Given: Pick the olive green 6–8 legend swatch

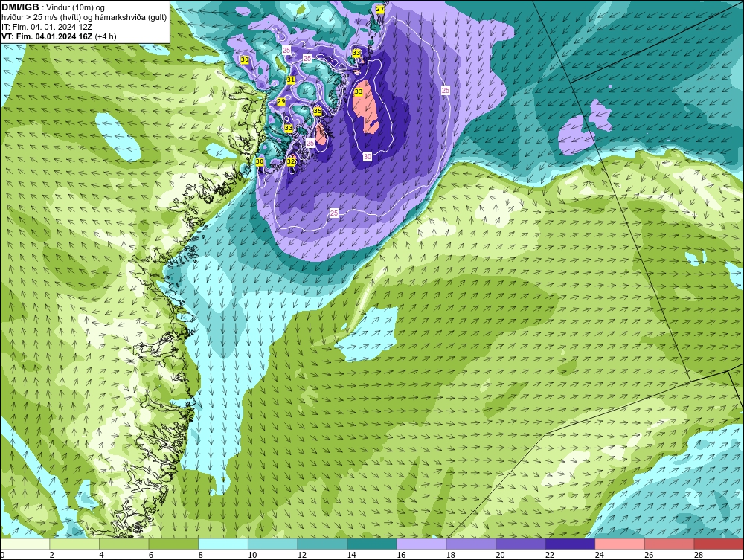Looking at the screenshot, I should [x=173, y=544].
